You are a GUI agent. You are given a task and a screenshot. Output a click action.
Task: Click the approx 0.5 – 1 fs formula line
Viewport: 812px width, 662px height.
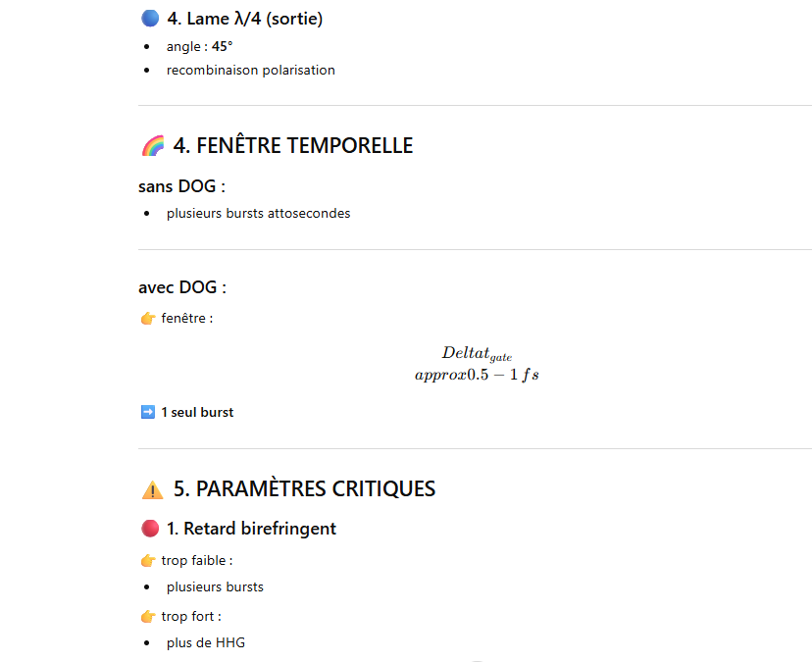[477, 375]
